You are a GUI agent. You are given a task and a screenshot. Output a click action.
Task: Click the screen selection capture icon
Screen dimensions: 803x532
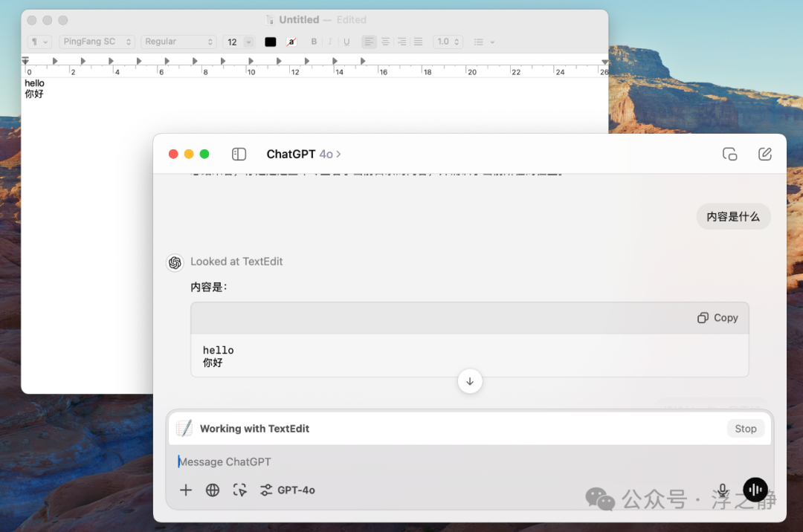click(239, 490)
